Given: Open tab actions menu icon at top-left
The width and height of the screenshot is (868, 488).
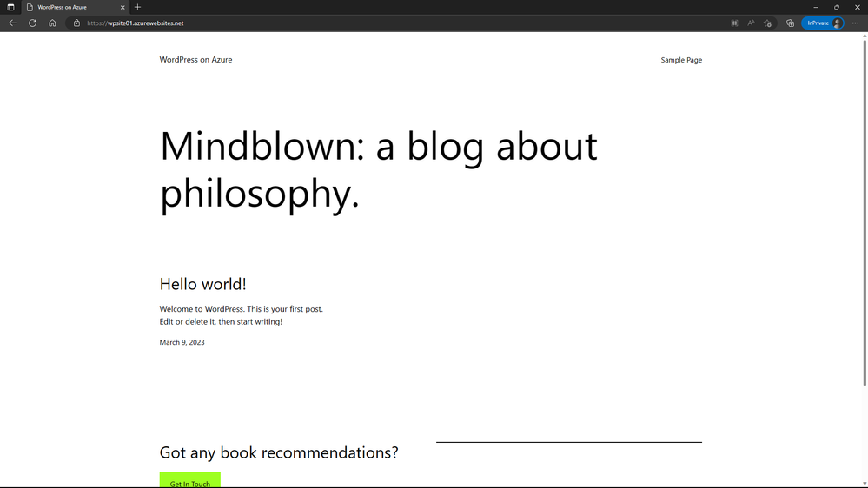Looking at the screenshot, I should (10, 7).
